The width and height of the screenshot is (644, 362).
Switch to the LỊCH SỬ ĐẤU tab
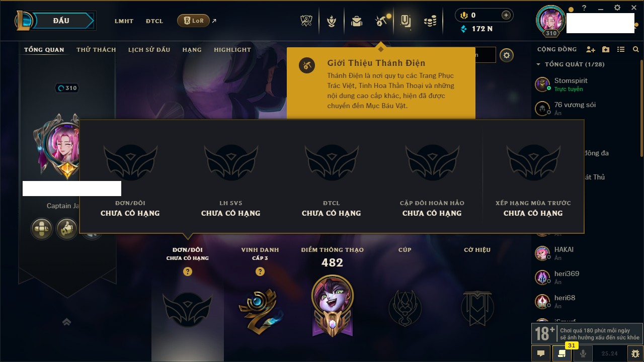coord(149,50)
